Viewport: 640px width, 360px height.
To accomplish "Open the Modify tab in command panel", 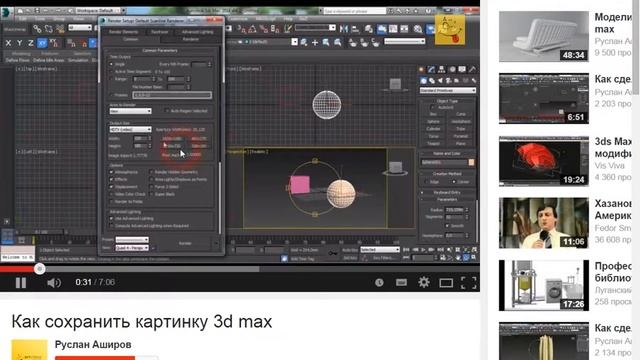I will (x=431, y=69).
